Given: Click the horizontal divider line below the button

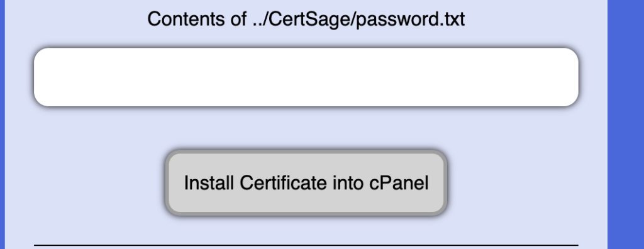Looking at the screenshot, I should [306, 245].
